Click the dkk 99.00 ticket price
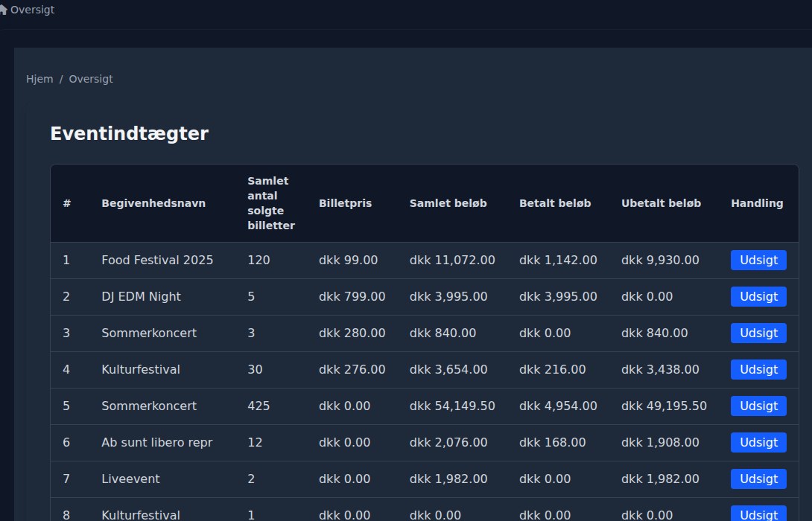The width and height of the screenshot is (812, 521). click(348, 260)
